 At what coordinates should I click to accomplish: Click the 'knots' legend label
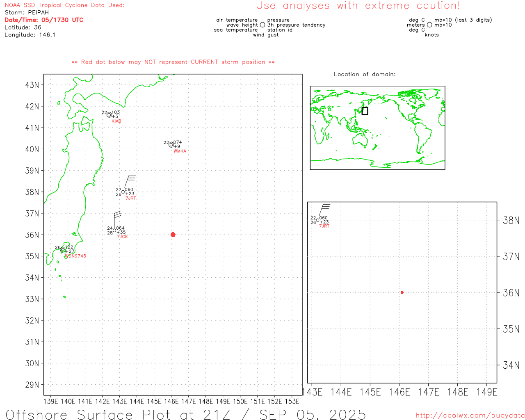pos(432,35)
